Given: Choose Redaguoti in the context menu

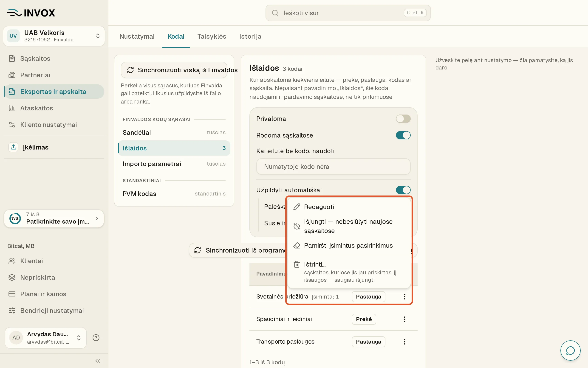Looking at the screenshot, I should point(349,207).
